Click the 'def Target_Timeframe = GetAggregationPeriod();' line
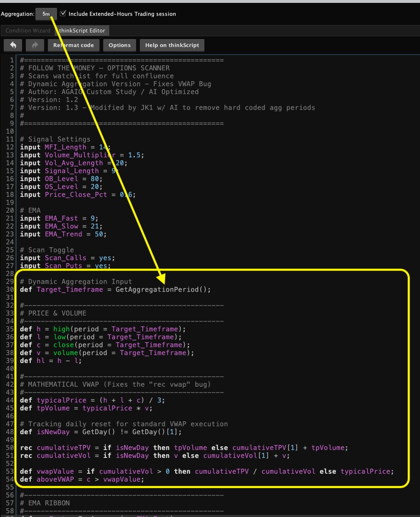420x517 pixels. tap(115, 290)
